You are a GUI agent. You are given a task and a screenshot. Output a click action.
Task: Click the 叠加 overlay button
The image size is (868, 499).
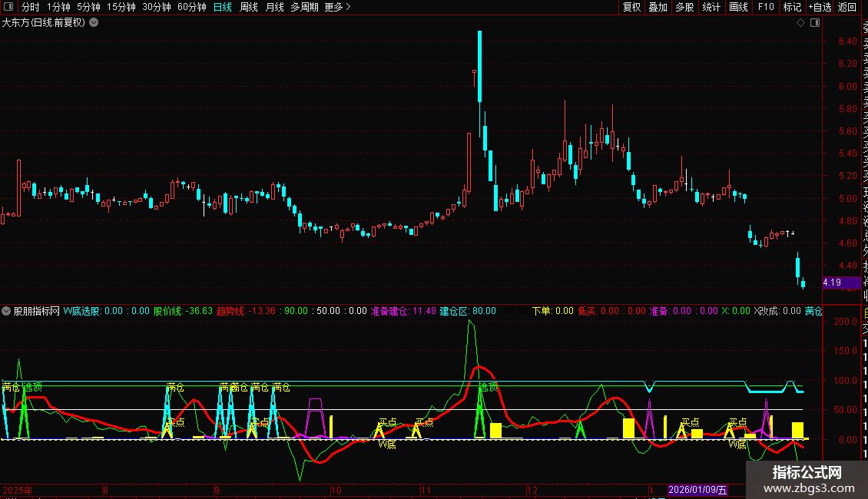click(x=658, y=7)
